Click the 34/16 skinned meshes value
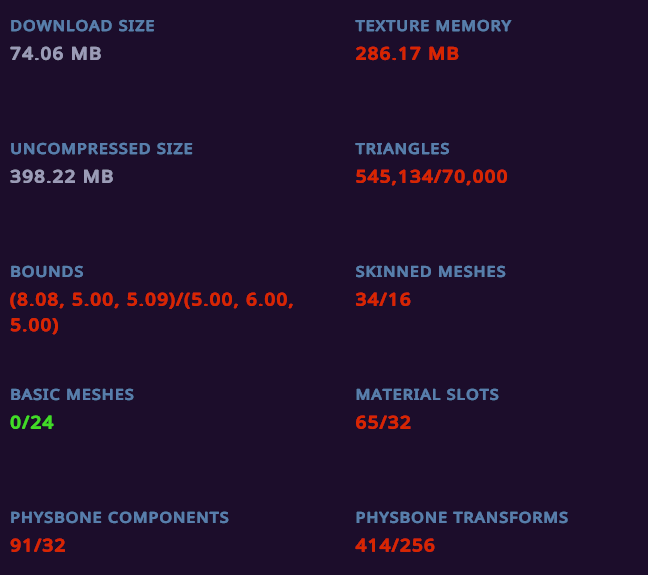Viewport: 648px width, 575px height. (x=383, y=299)
